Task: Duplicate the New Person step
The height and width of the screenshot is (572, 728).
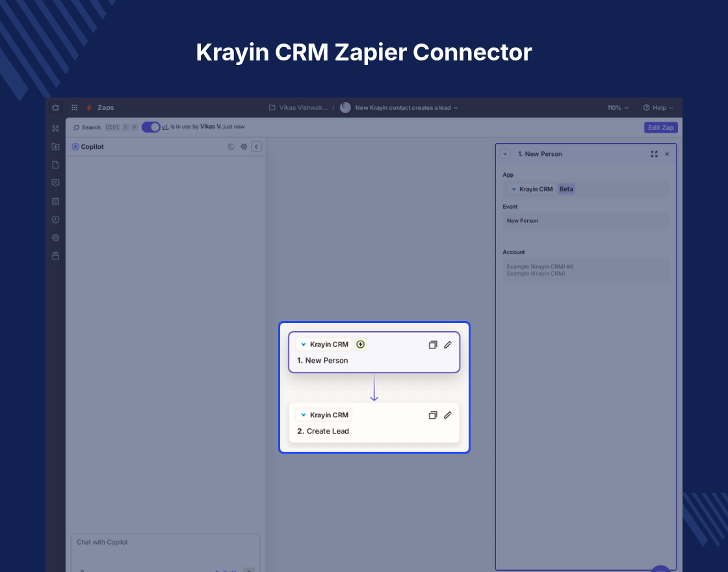Action: click(x=433, y=344)
